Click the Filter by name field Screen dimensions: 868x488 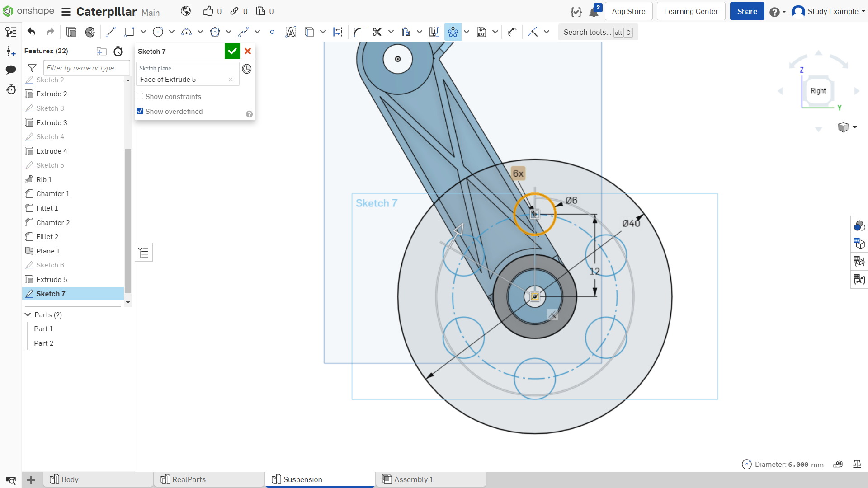[87, 68]
